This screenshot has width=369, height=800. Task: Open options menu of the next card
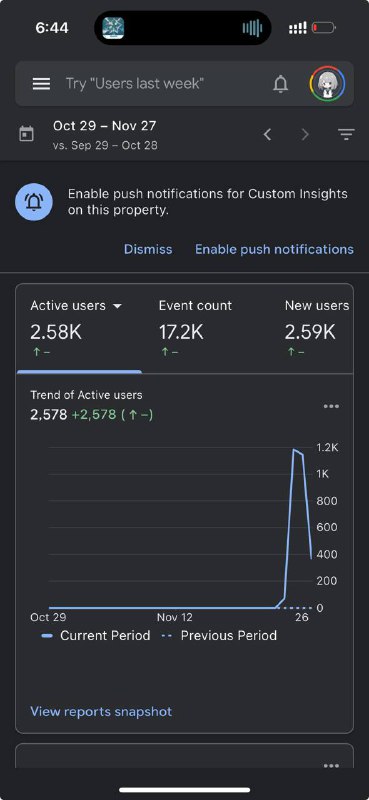pos(331,766)
